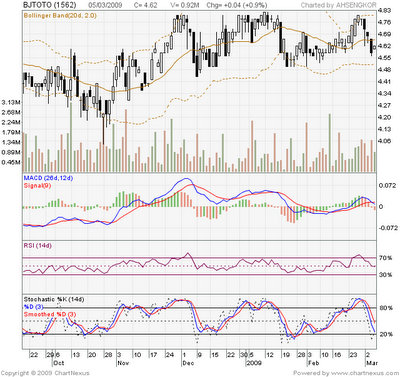Click the Nov month label on time axis
Screen dimensions: 400x377
[123, 363]
